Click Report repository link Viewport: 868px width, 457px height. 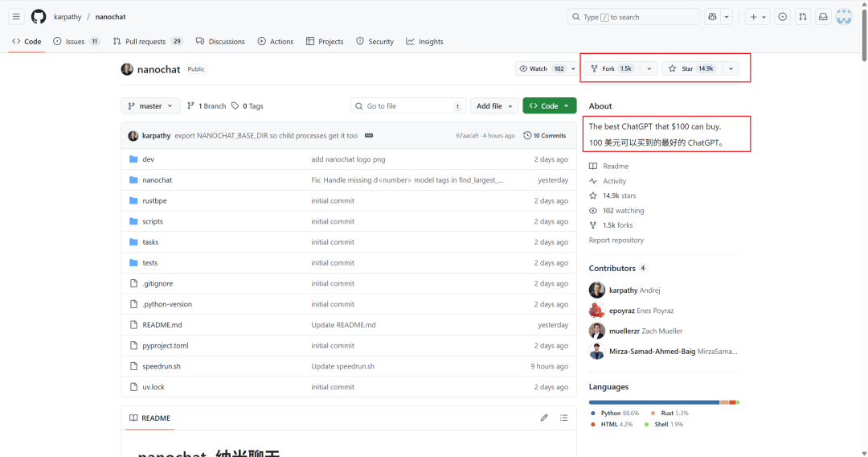[616, 240]
